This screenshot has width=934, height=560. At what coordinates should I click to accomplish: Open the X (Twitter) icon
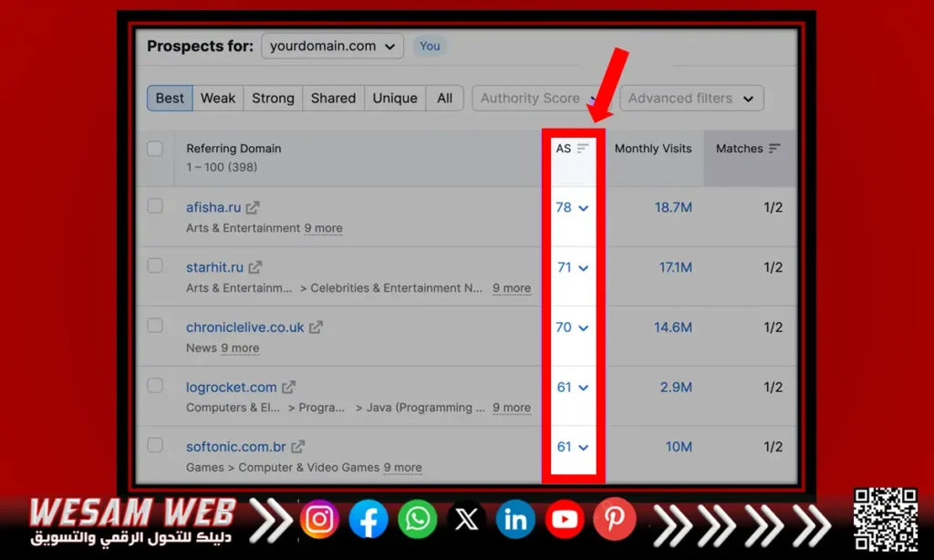pyautogui.click(x=466, y=520)
